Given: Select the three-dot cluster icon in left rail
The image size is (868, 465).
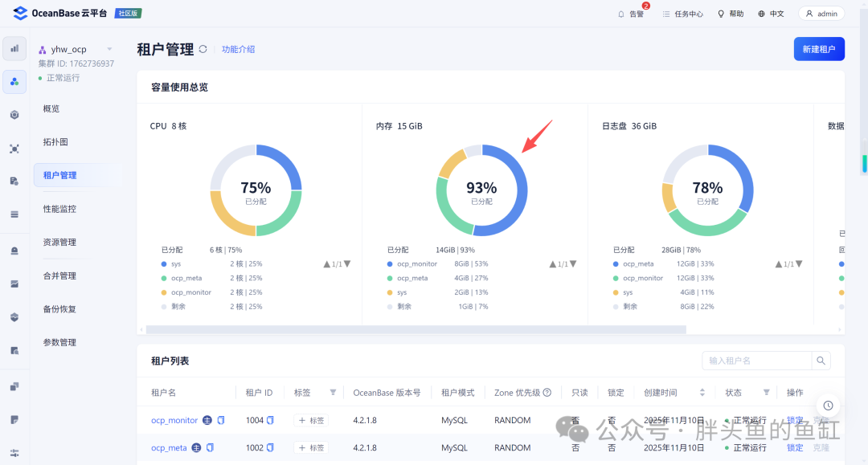Looking at the screenshot, I should (x=14, y=82).
